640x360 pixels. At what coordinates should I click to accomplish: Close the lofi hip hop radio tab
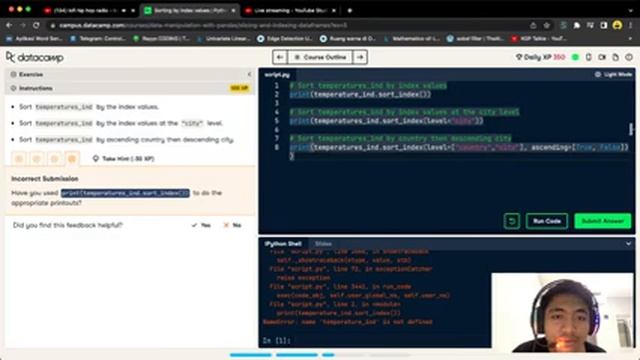(133, 11)
